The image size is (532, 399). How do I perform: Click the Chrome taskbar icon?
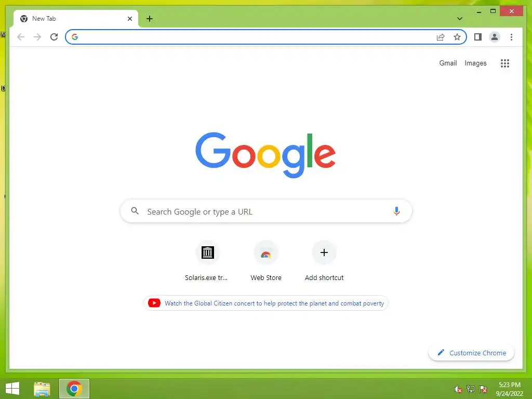(x=74, y=389)
